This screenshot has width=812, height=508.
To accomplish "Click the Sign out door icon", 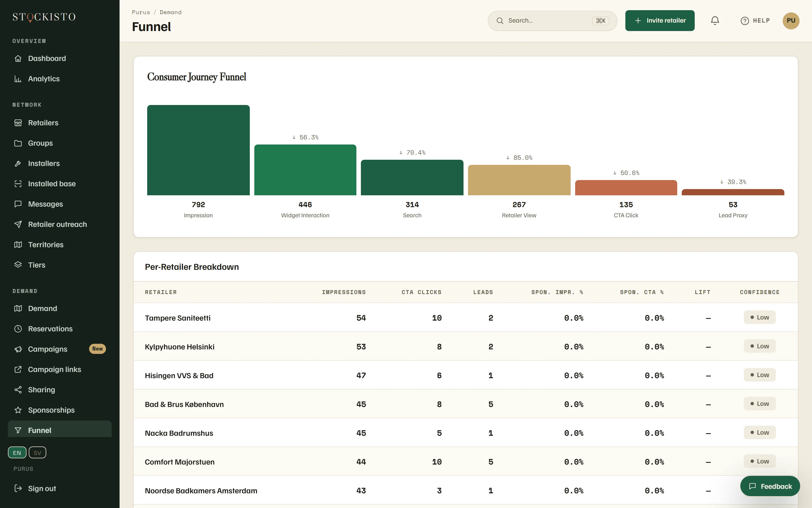I will [18, 488].
